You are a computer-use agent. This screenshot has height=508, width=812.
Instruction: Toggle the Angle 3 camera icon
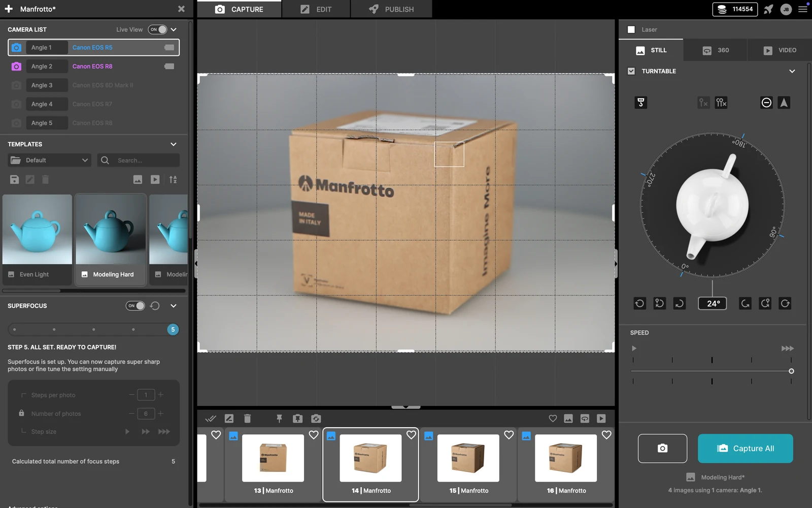16,85
